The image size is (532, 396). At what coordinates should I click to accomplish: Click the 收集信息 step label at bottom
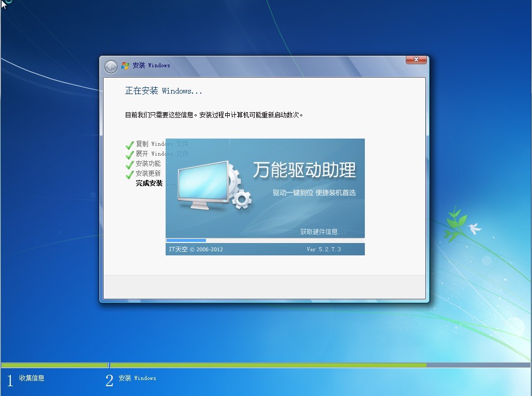tap(32, 378)
